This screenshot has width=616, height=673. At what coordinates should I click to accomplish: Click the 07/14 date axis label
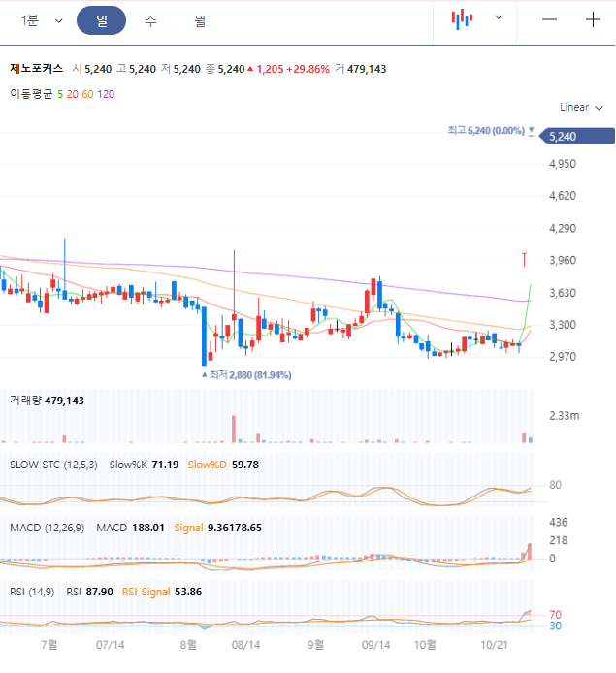pos(110,645)
